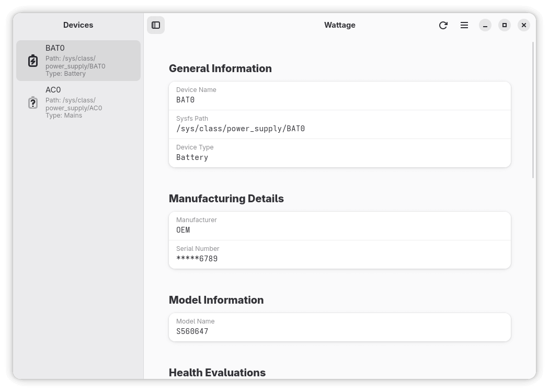This screenshot has width=549, height=392.
Task: Refresh the power device information
Action: [443, 25]
